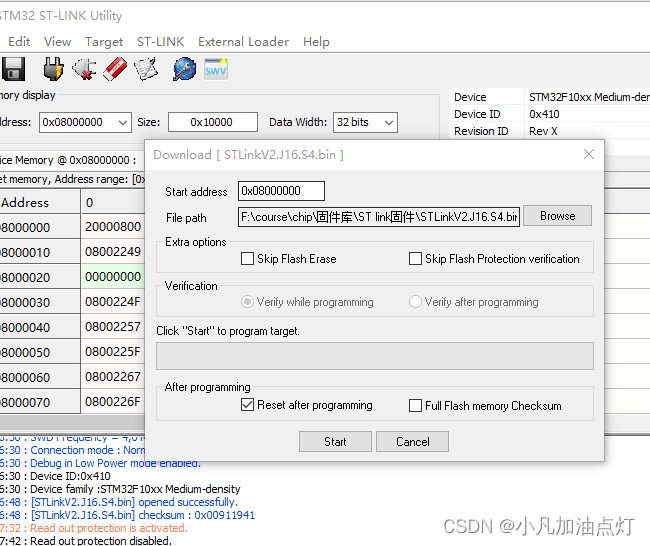Open the View menu
The width and height of the screenshot is (650, 546).
(58, 42)
